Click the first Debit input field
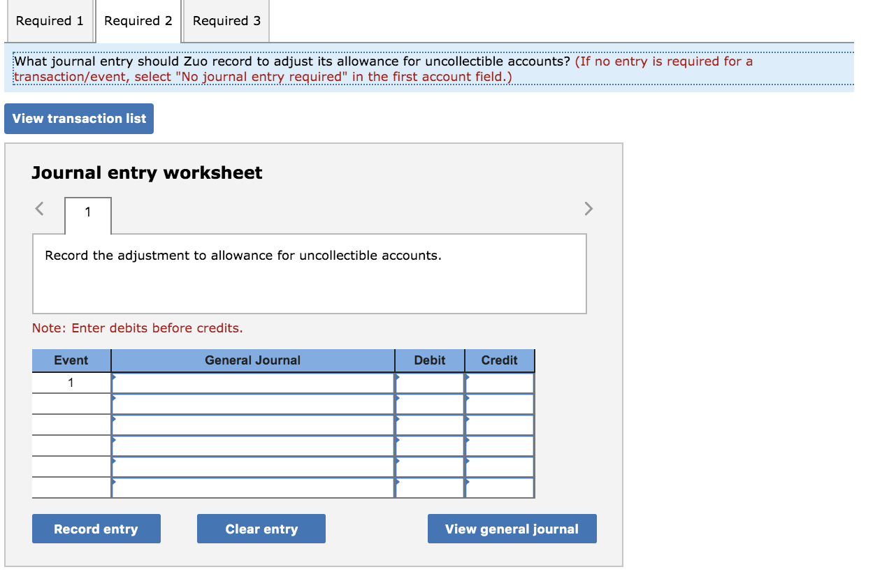The height and width of the screenshot is (588, 896). click(430, 382)
